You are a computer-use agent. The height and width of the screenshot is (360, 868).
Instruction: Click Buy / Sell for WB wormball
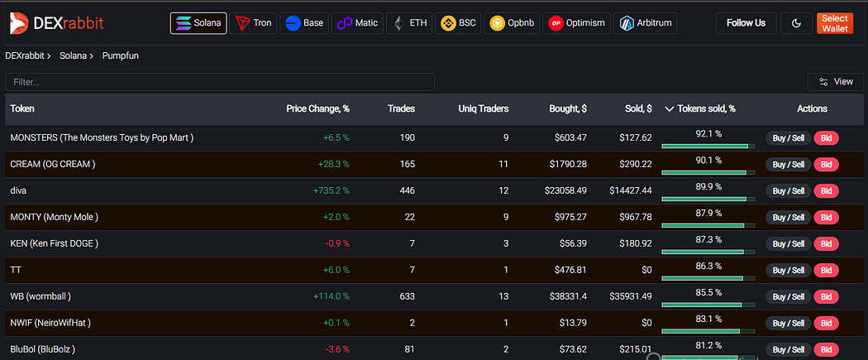pos(789,297)
